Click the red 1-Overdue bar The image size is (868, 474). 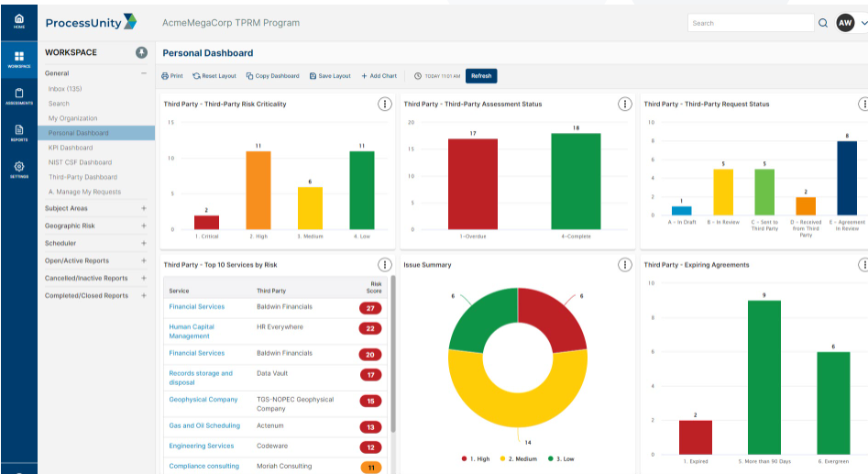coord(473,184)
